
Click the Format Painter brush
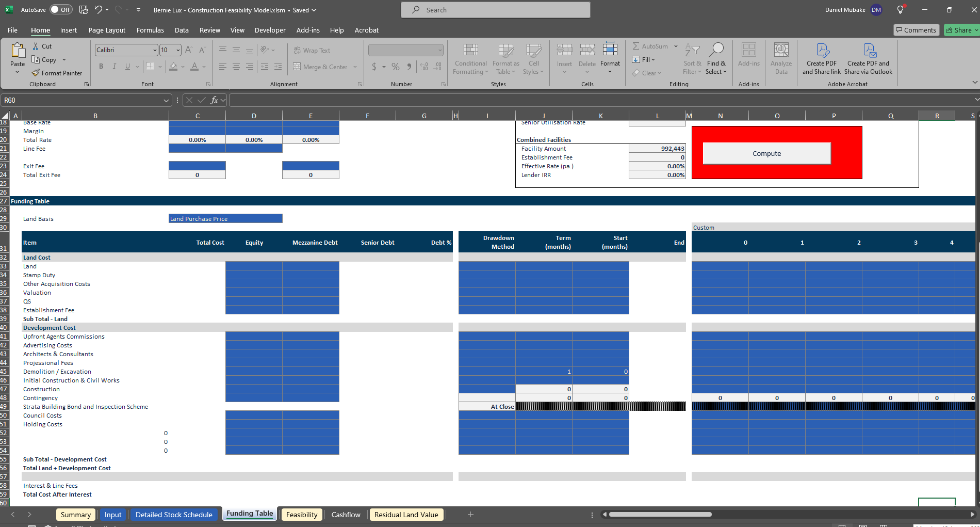pos(36,73)
